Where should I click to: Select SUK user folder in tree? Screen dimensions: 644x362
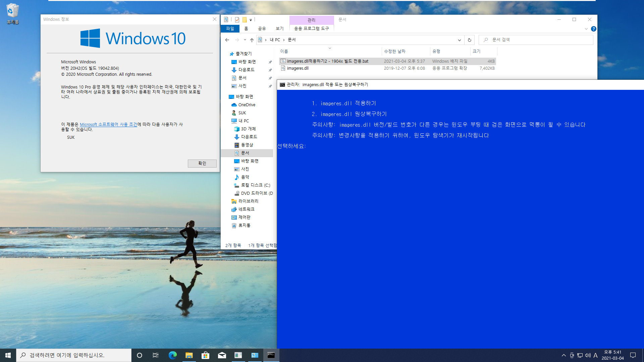[242, 113]
